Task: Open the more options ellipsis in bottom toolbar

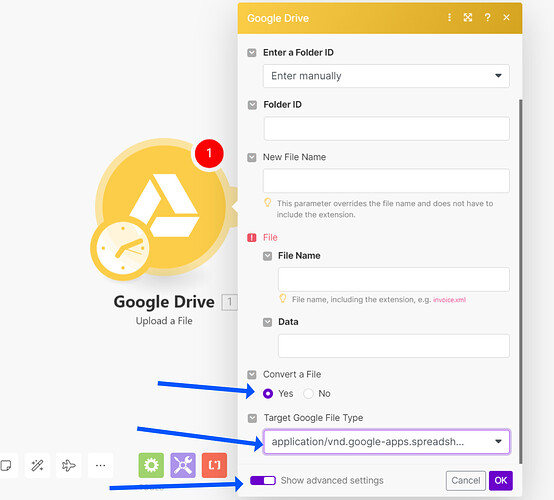Action: pos(100,465)
